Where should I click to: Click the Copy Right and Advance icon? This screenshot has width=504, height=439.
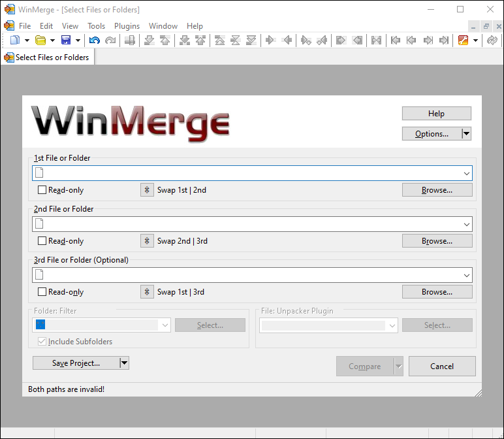tap(306, 41)
